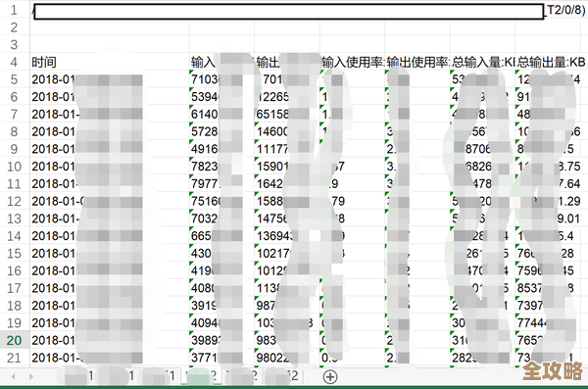Select row header 21
The image size is (588, 389).
(x=15, y=358)
